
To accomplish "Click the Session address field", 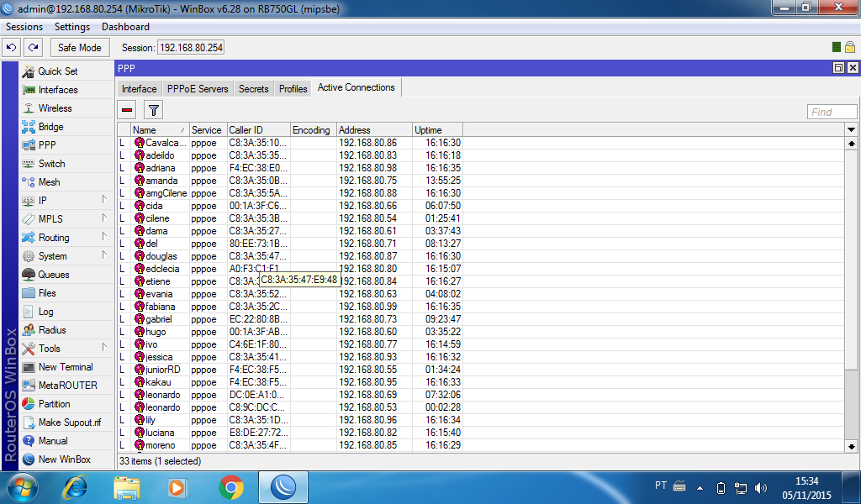I will click(x=191, y=48).
